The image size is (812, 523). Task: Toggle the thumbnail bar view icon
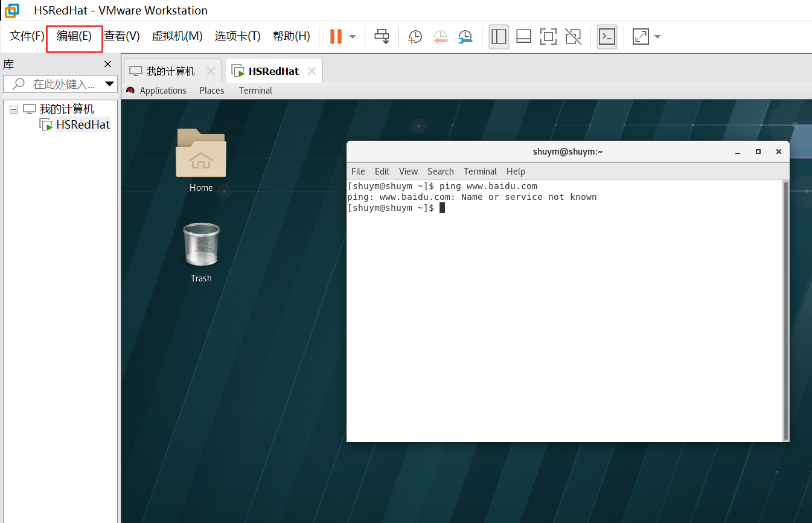(523, 37)
